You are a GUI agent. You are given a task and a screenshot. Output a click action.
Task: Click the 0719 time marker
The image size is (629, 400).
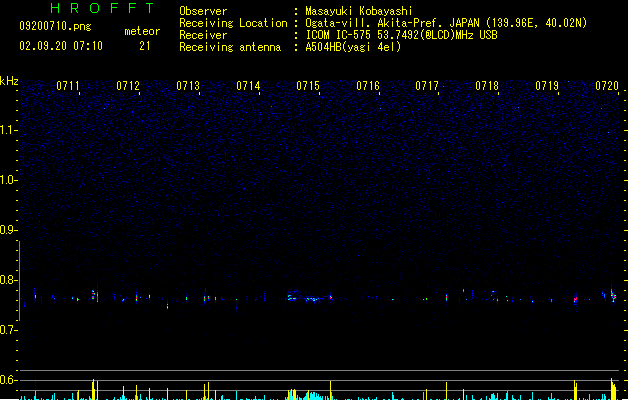click(547, 86)
